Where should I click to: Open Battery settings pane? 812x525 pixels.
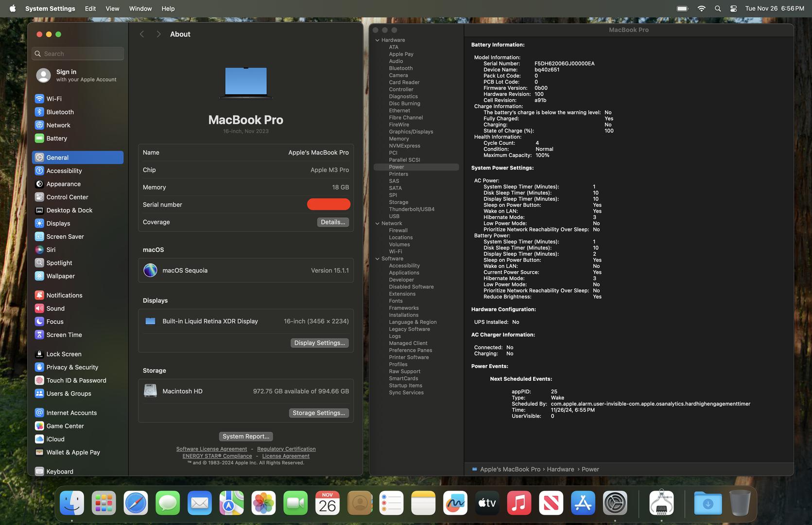pos(56,139)
